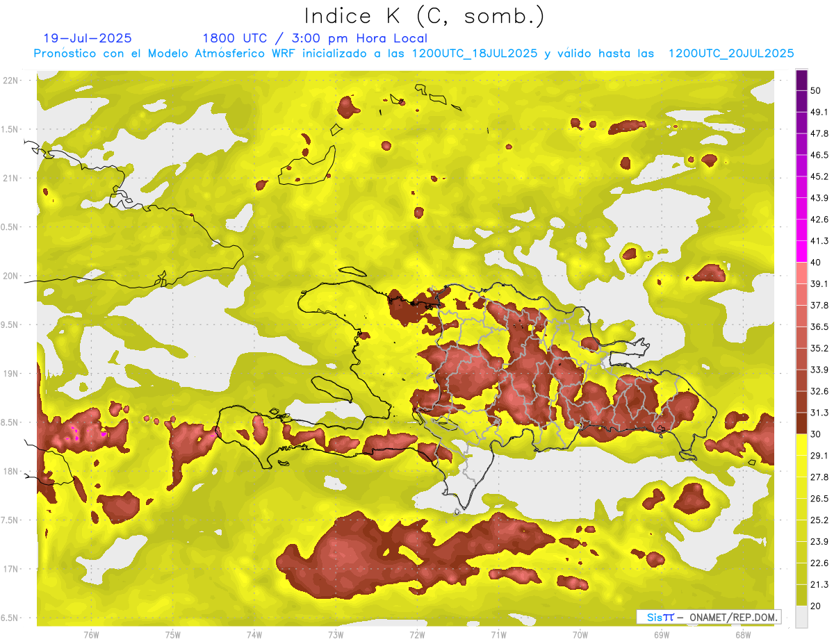
Task: Click colorbar value "41.3"
Action: (819, 241)
